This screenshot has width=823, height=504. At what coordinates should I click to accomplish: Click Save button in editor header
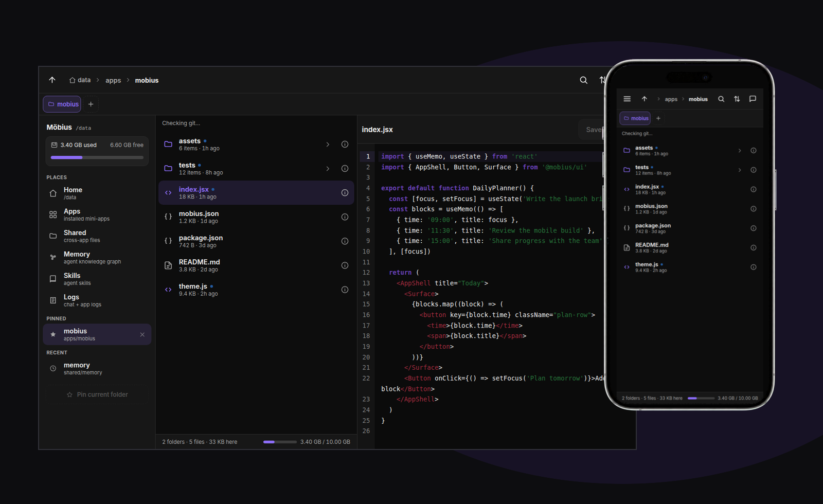click(593, 130)
